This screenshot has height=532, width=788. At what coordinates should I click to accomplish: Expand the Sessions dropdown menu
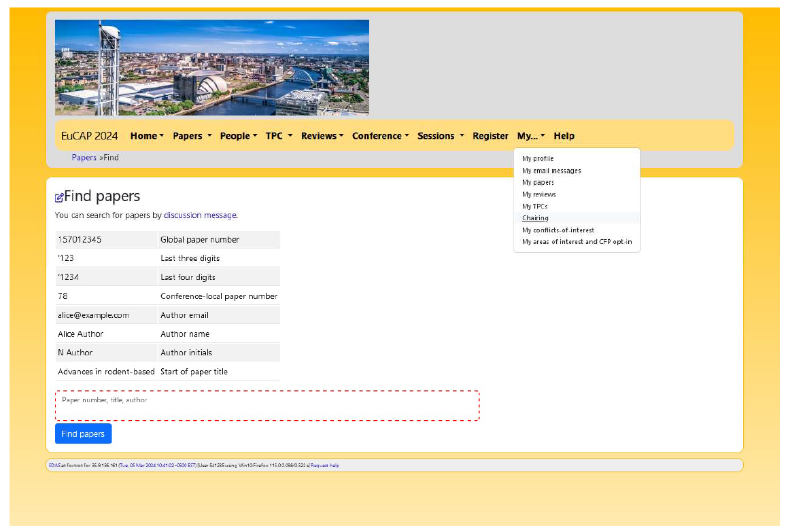(441, 136)
